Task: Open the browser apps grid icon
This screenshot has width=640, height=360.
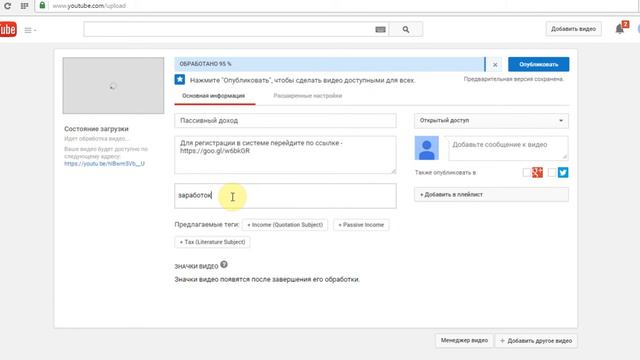Action: point(24,6)
